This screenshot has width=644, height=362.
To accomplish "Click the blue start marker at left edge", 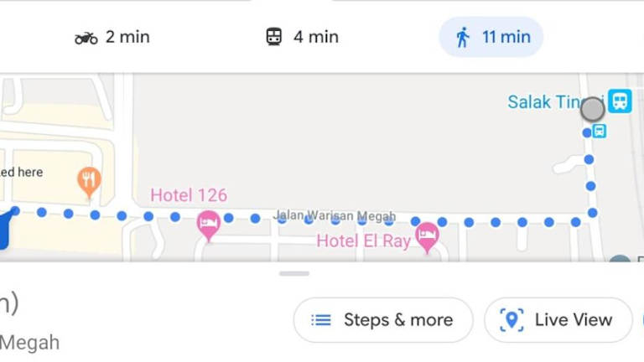I will pyautogui.click(x=3, y=230).
